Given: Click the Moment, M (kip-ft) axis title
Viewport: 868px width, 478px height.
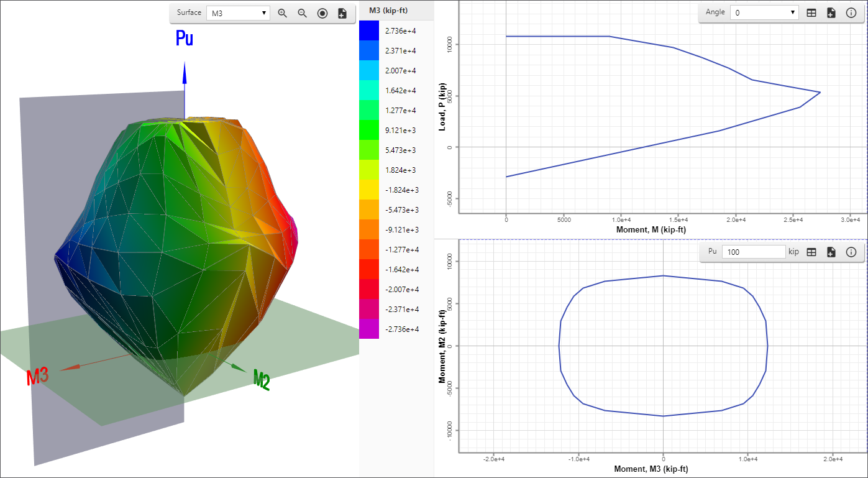Looking at the screenshot, I should tap(651, 230).
